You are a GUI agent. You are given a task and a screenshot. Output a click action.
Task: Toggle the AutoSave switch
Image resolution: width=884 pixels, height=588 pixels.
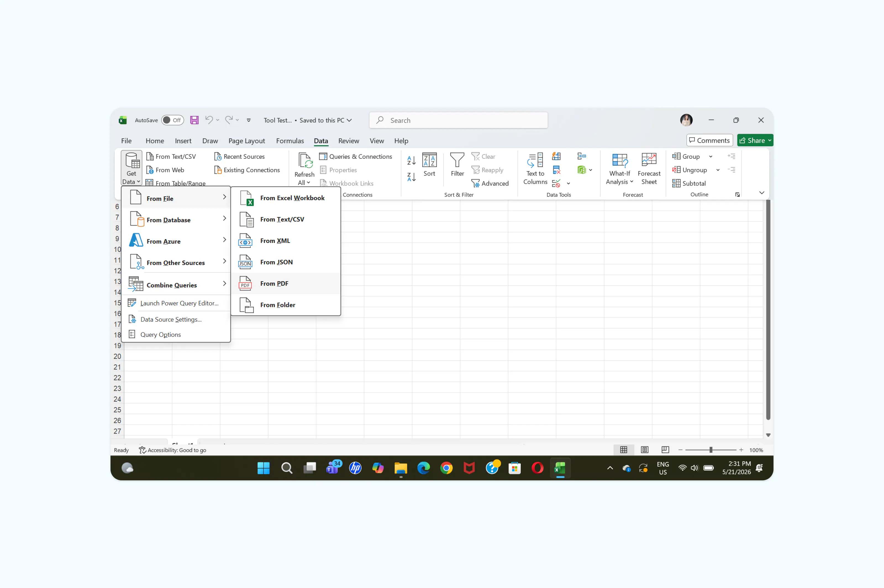[172, 120]
